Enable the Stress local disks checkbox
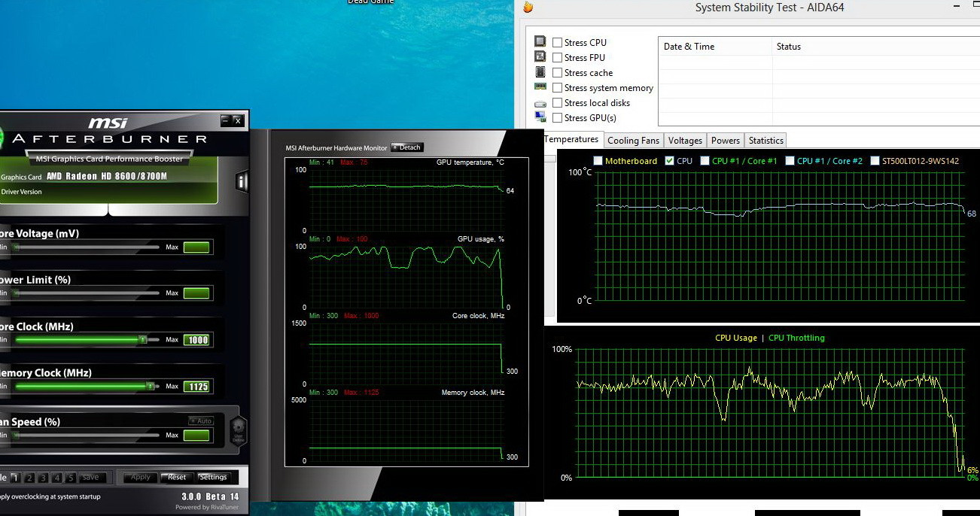The image size is (980, 516). pyautogui.click(x=557, y=103)
